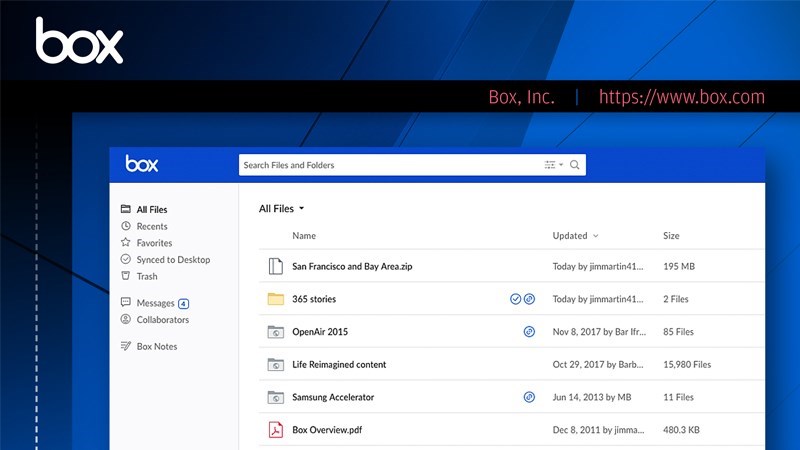Focus the Search Files and Folders field
This screenshot has width=800, height=450.
pos(412,165)
